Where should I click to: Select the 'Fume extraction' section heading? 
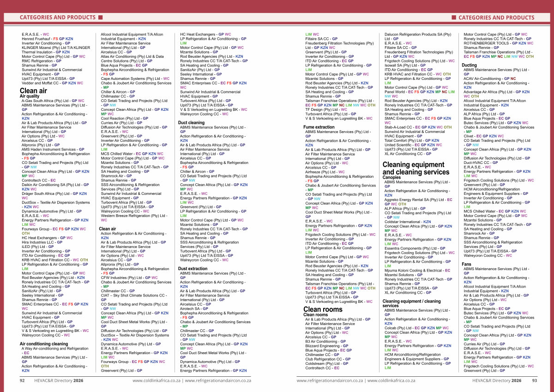click(x=319, y=127)
